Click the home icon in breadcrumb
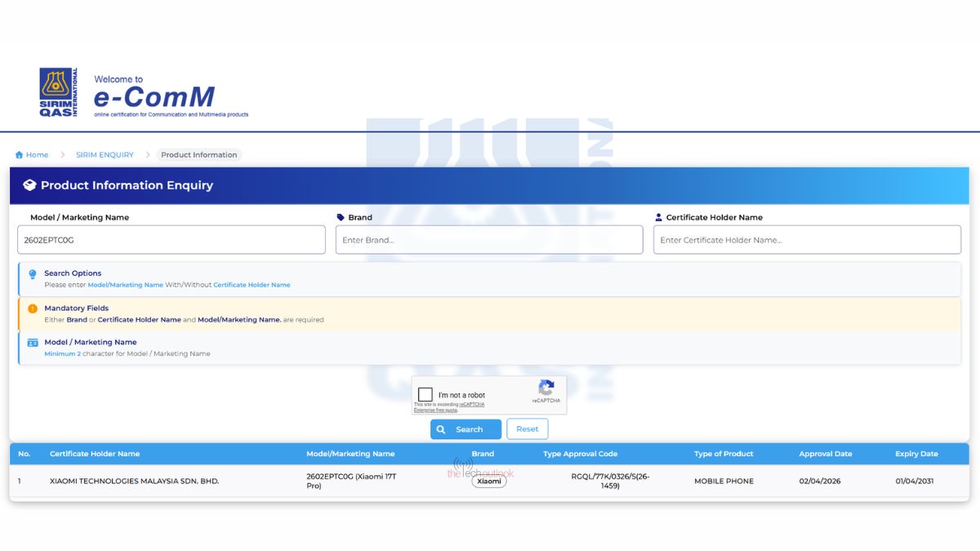Screen dimensions: 980x551 point(19,155)
